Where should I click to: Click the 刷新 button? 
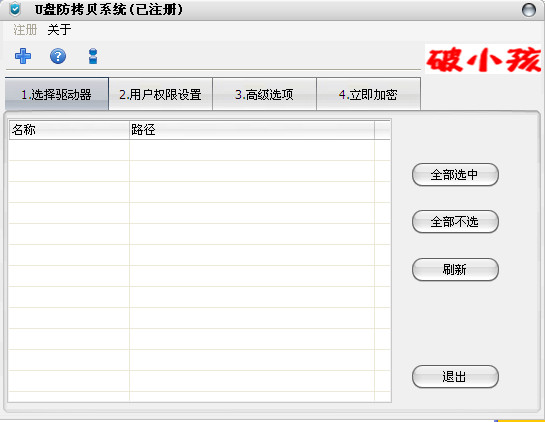455,269
